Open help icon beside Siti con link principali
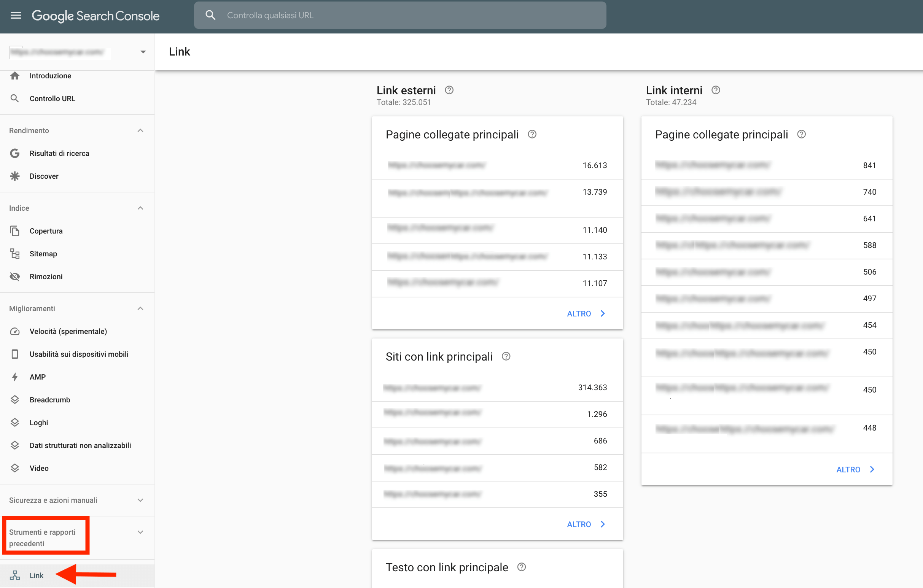This screenshot has width=923, height=588. pos(506,357)
